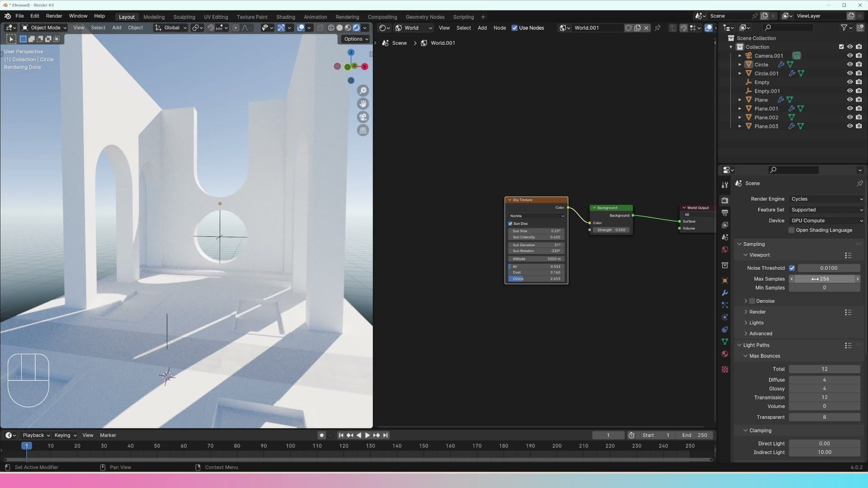Switch to the Shading workspace tab

285,17
